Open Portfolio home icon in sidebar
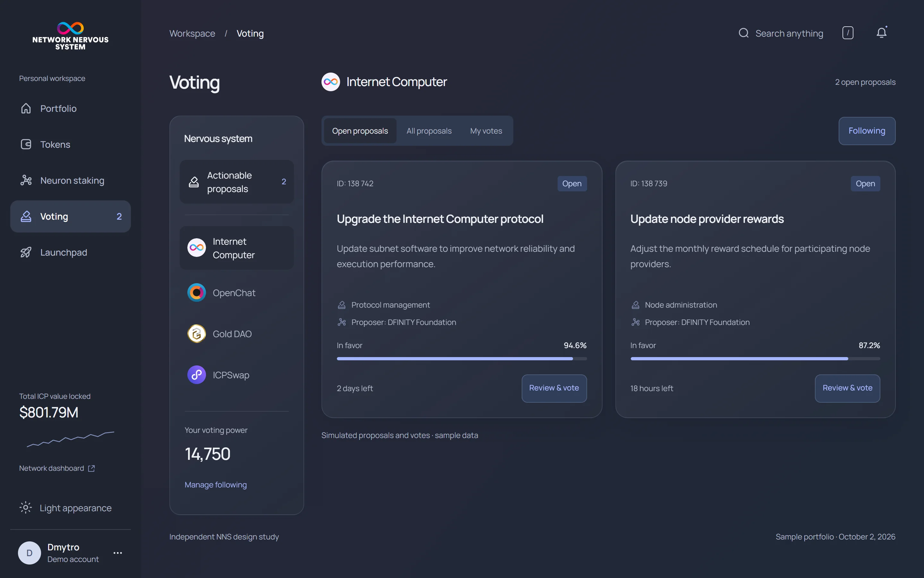This screenshot has height=578, width=924. click(x=26, y=109)
